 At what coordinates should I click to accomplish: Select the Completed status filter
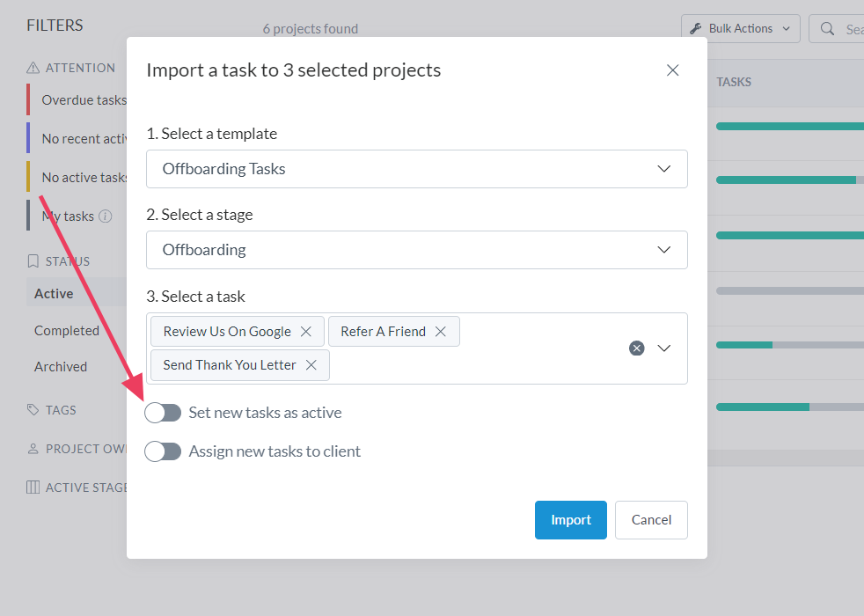pyautogui.click(x=67, y=331)
